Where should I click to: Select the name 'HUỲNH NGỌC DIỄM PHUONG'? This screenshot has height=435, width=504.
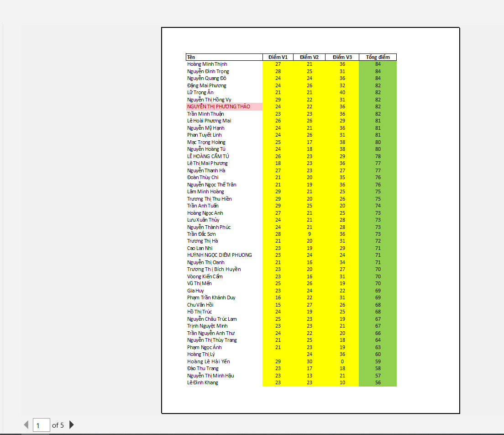click(x=220, y=255)
